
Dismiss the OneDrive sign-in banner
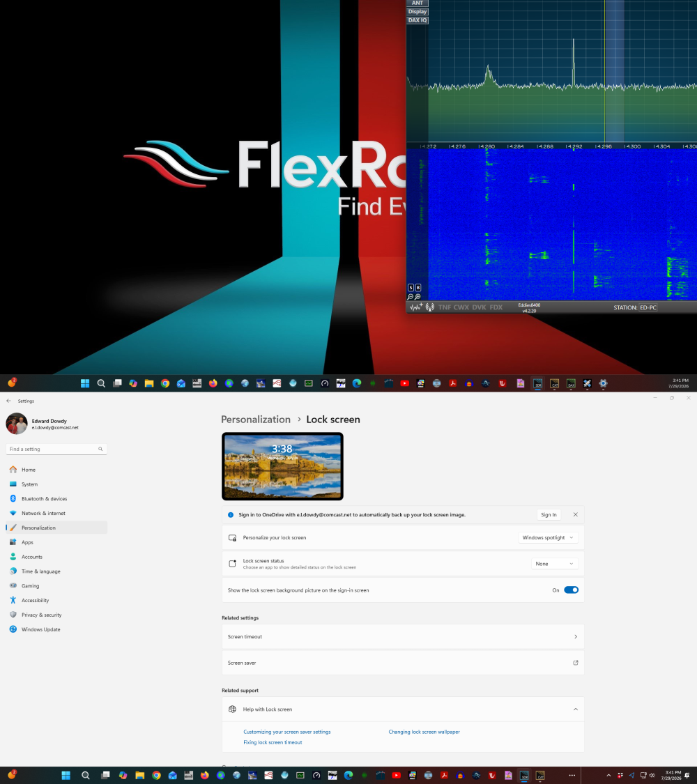coord(576,514)
